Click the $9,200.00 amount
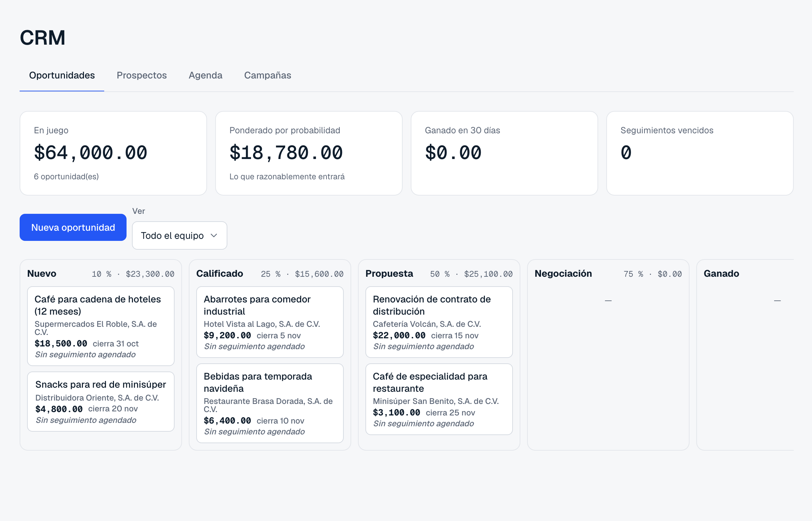This screenshot has width=812, height=521. (x=227, y=336)
